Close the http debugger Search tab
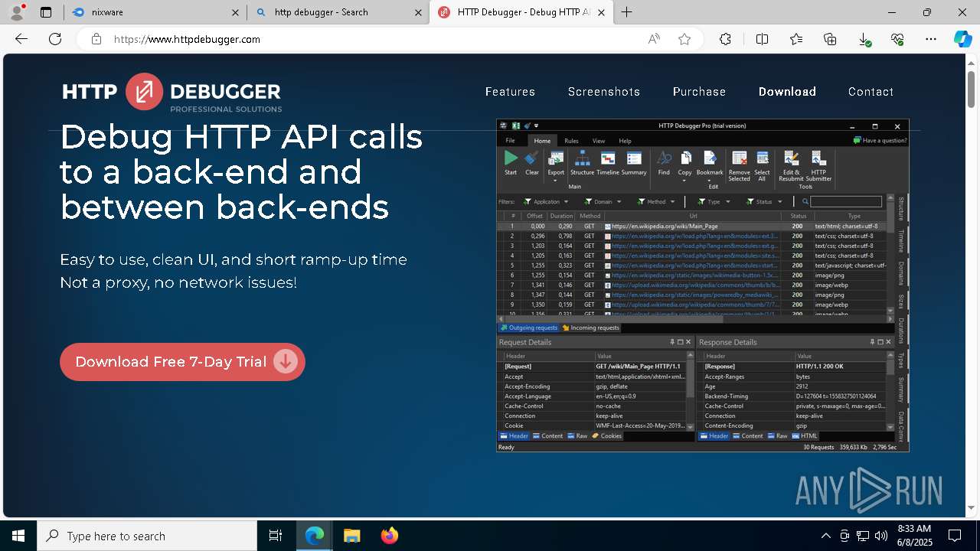The width and height of the screenshot is (980, 551). pos(418,12)
